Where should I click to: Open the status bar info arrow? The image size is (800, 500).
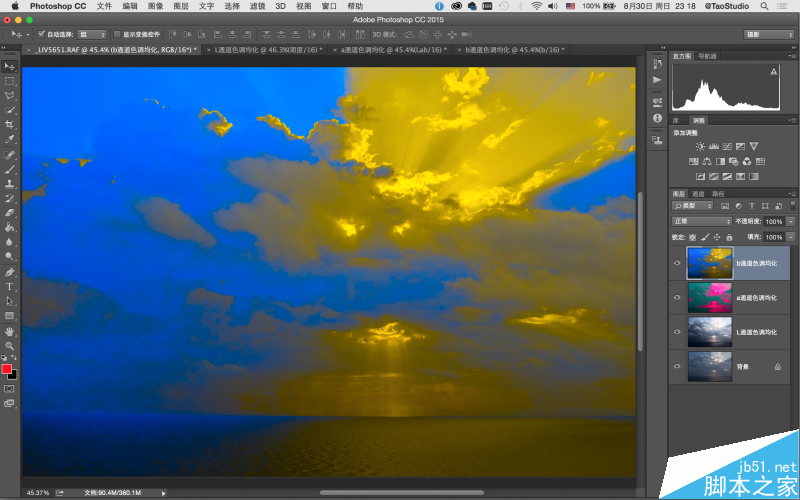163,493
